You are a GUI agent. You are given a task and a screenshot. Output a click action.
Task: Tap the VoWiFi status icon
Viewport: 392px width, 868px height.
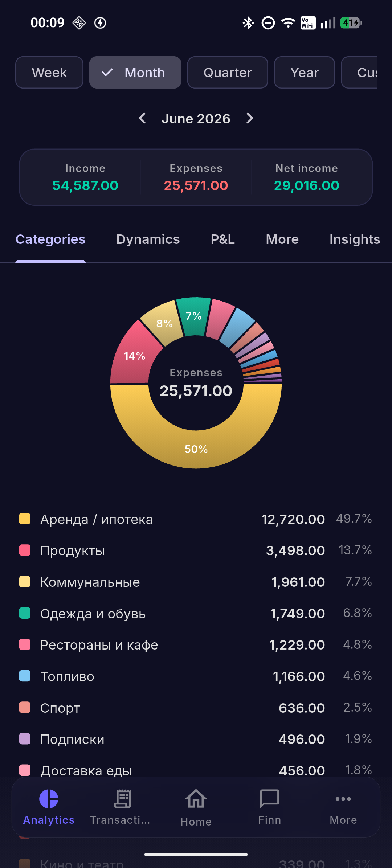308,23
